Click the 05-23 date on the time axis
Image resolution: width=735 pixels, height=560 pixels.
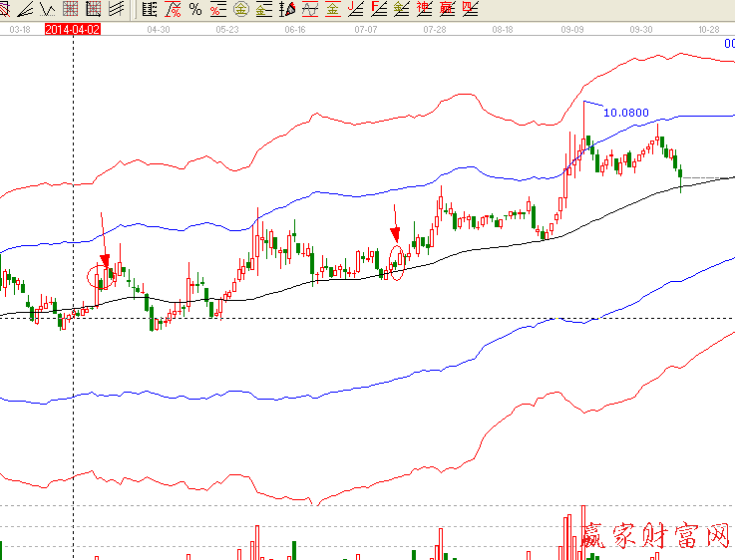pyautogui.click(x=226, y=30)
